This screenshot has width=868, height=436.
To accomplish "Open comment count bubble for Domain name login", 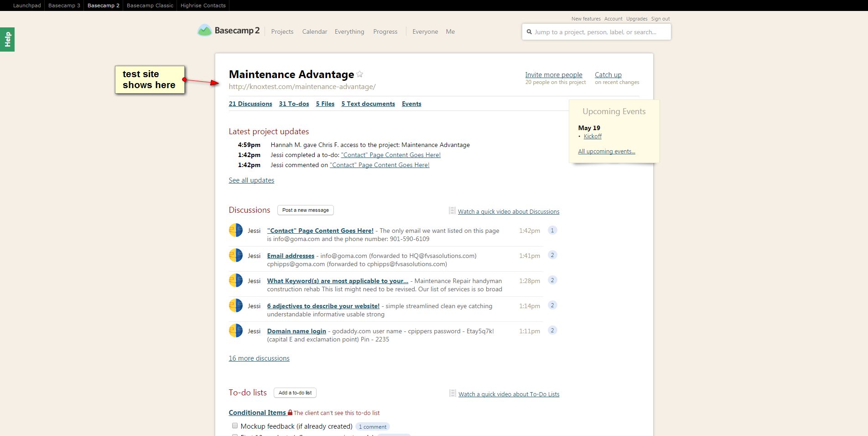I will pos(552,331).
